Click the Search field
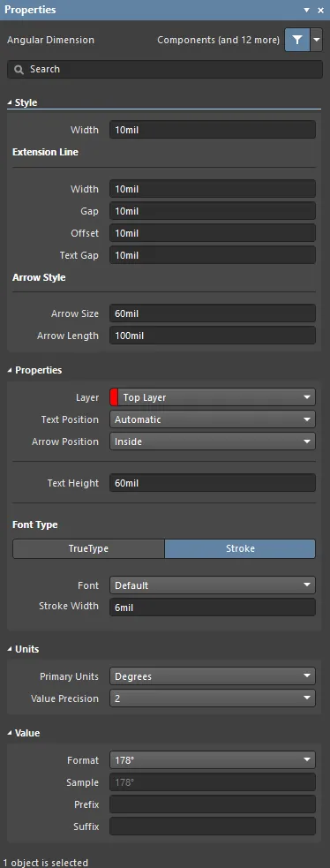Image resolution: width=330 pixels, height=868 pixels. tap(165, 69)
